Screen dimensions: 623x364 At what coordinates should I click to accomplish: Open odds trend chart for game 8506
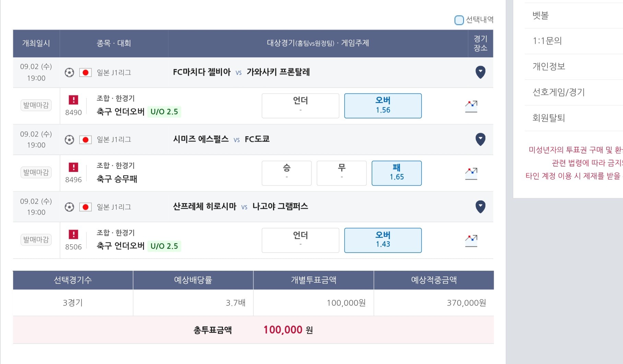tap(471, 240)
